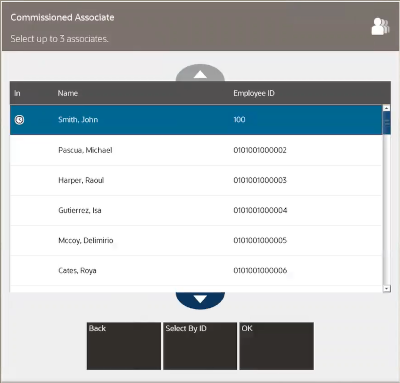Select associate Harper, Raoul
400x383 pixels.
pos(196,180)
